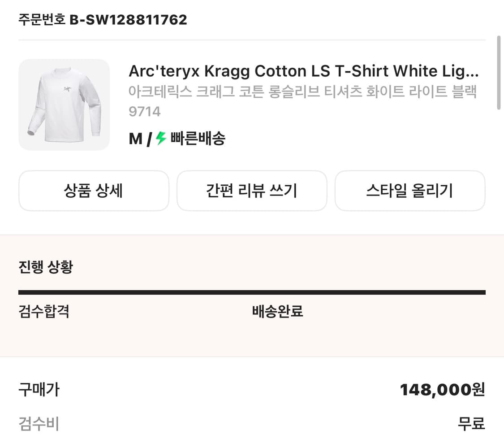
Task: Click the Korean product name 아크테릭스 크래그 코튼
Action: point(303,92)
